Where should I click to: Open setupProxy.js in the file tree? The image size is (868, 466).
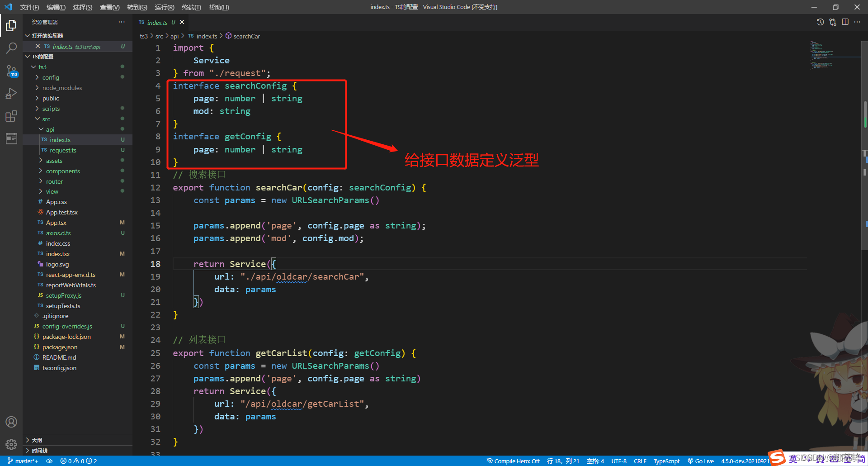[x=77, y=295]
